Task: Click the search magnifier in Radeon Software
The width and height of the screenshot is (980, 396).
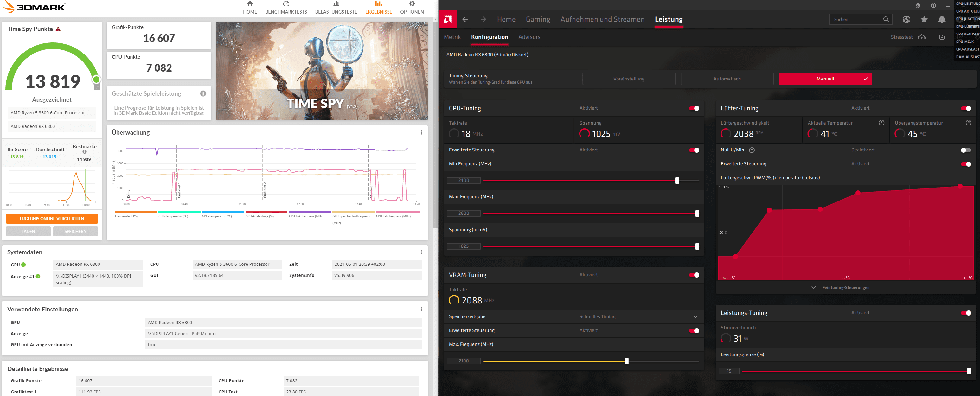Action: pyautogui.click(x=886, y=19)
